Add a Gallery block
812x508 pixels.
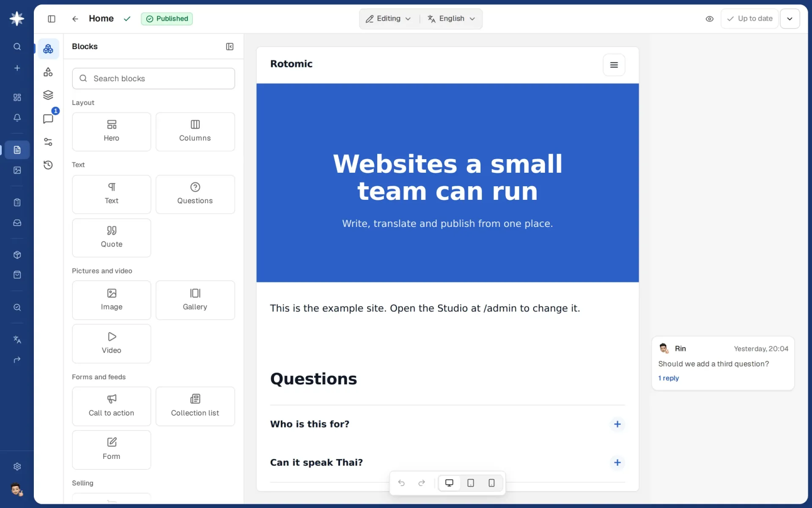[195, 300]
